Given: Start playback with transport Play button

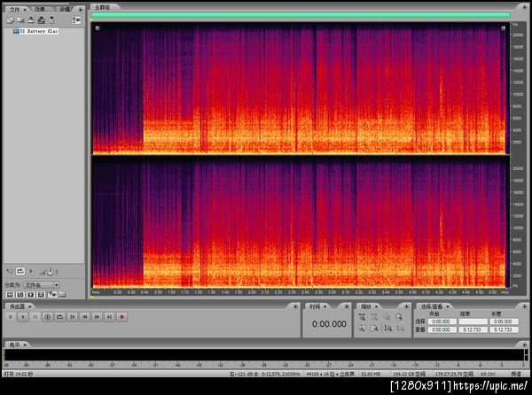Looking at the screenshot, I should pos(23,317).
